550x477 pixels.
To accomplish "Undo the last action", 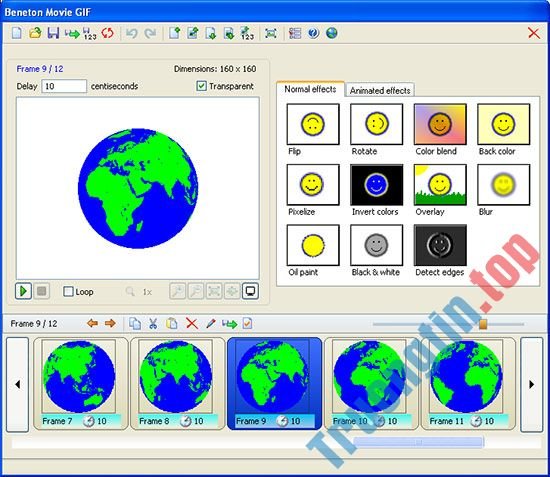I will click(132, 33).
